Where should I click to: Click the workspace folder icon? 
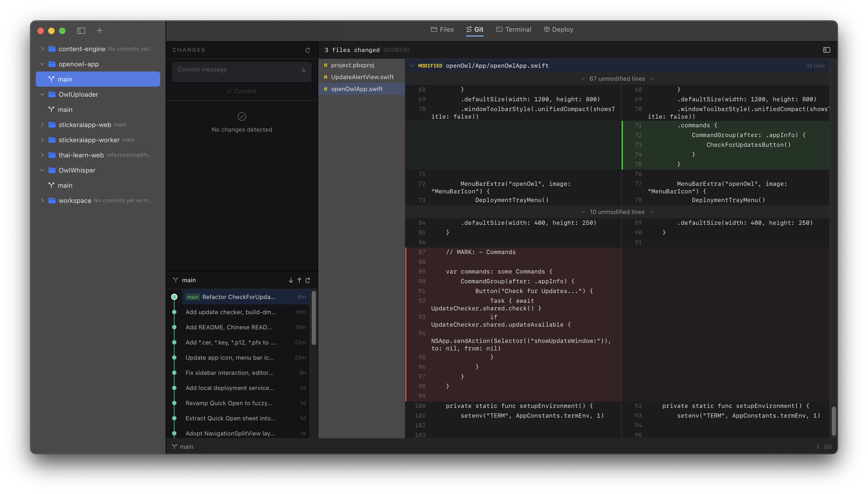(52, 200)
